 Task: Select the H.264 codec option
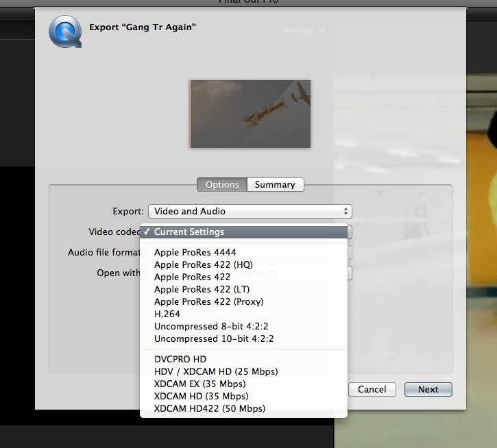coord(244,314)
